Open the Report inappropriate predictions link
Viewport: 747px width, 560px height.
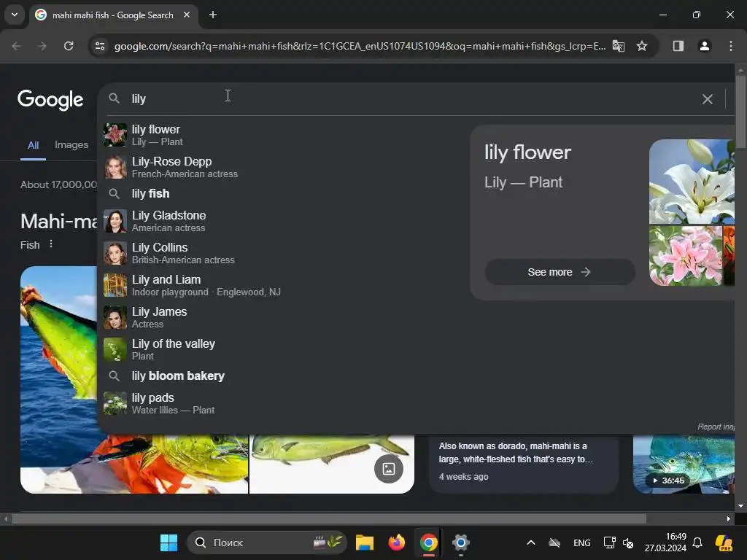coord(716,427)
